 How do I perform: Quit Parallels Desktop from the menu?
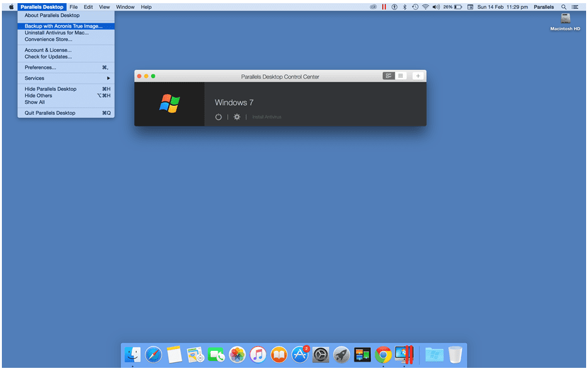click(66, 113)
